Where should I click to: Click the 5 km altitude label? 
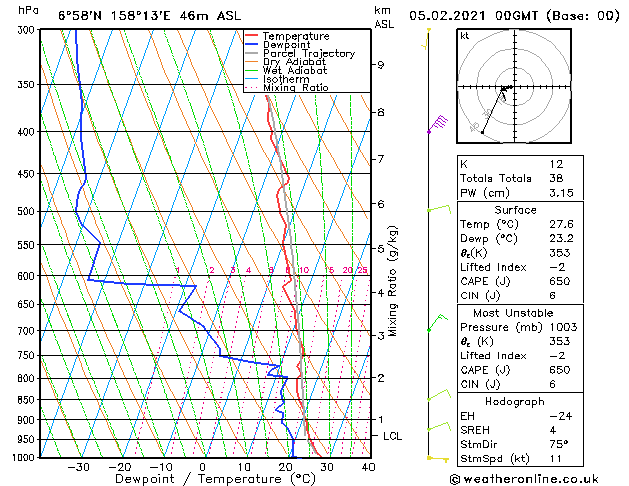coord(380,249)
